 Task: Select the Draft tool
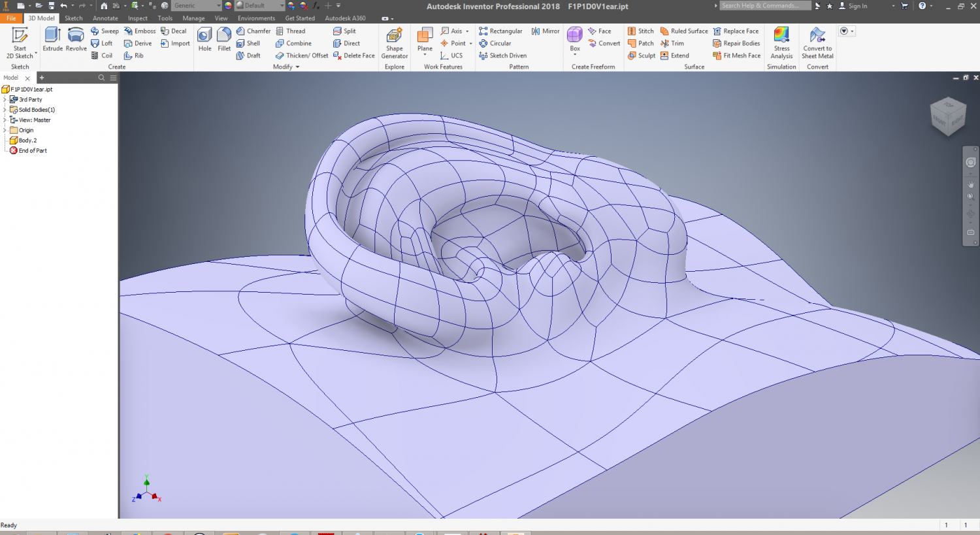click(x=248, y=56)
